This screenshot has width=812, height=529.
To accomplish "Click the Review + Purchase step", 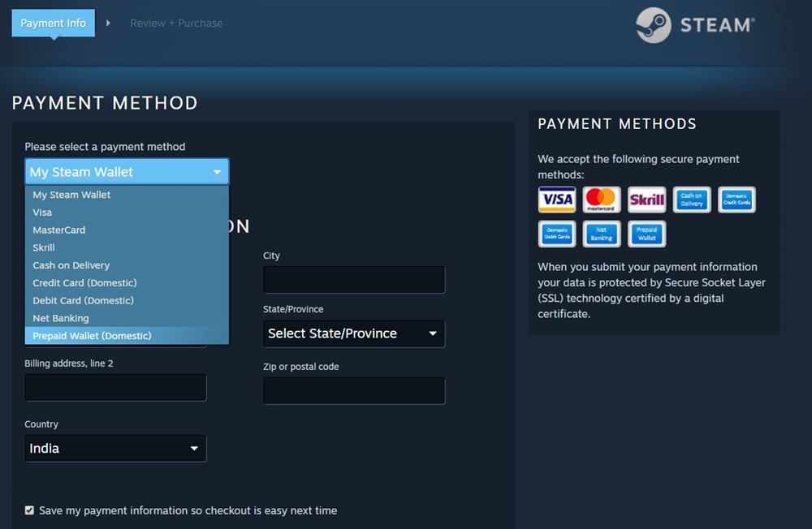I will [176, 24].
